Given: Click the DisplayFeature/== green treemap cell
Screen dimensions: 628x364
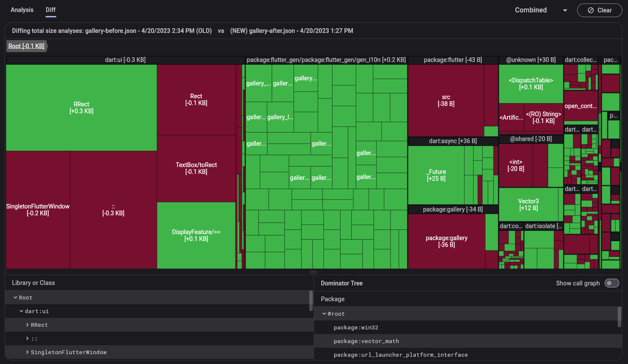Looking at the screenshot, I should 196,235.
